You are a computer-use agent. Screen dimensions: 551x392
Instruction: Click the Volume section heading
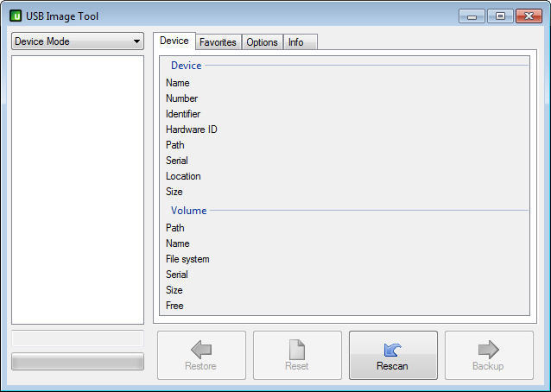point(188,211)
